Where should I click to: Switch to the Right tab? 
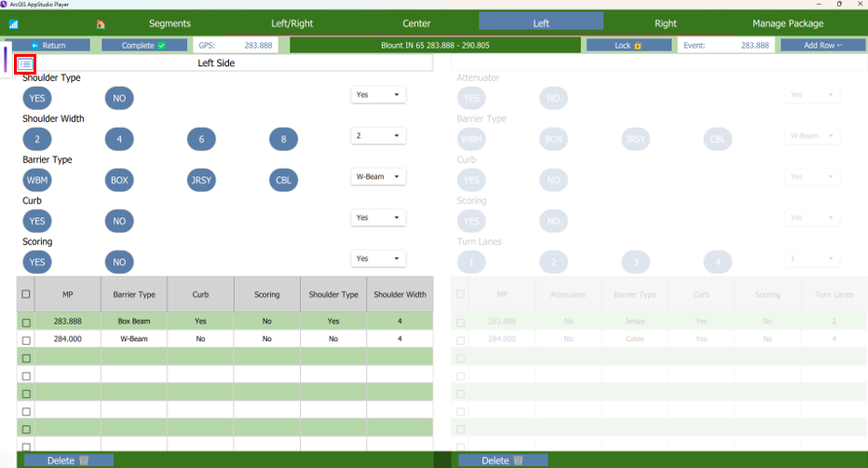pos(665,23)
